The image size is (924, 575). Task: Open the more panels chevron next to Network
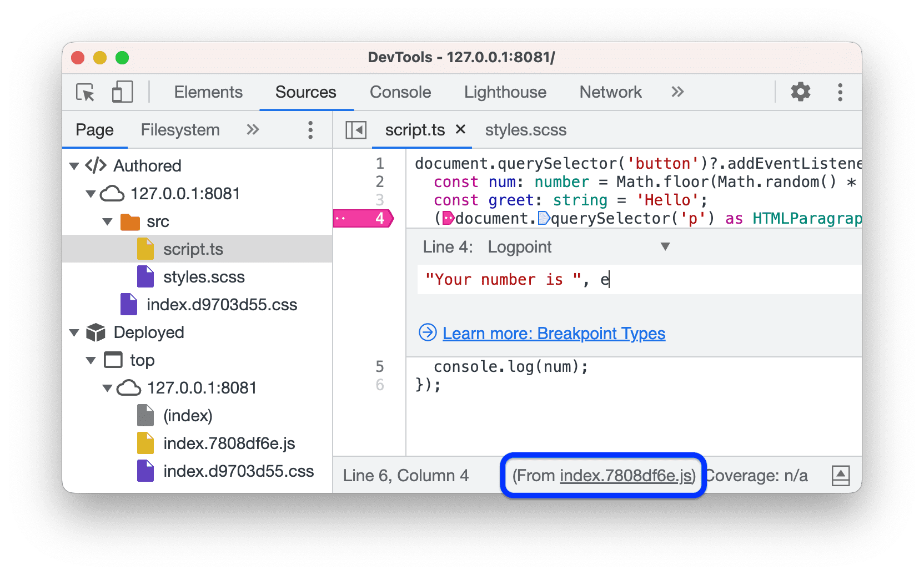point(677,92)
